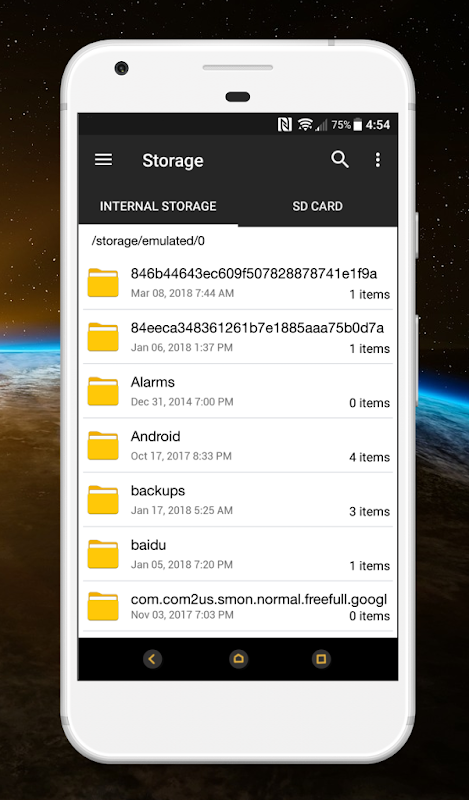Open the baidu folder name
The height and width of the screenshot is (800, 469).
(149, 545)
